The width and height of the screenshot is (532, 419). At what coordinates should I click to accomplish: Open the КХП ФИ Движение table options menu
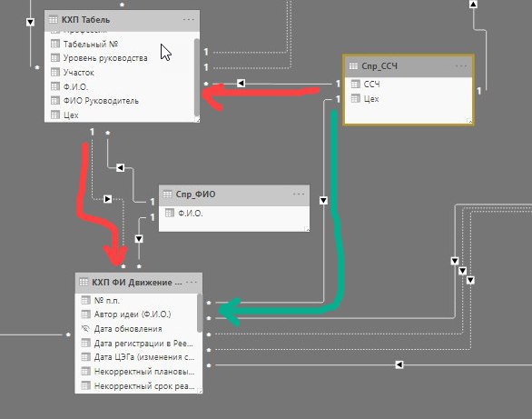(x=192, y=282)
